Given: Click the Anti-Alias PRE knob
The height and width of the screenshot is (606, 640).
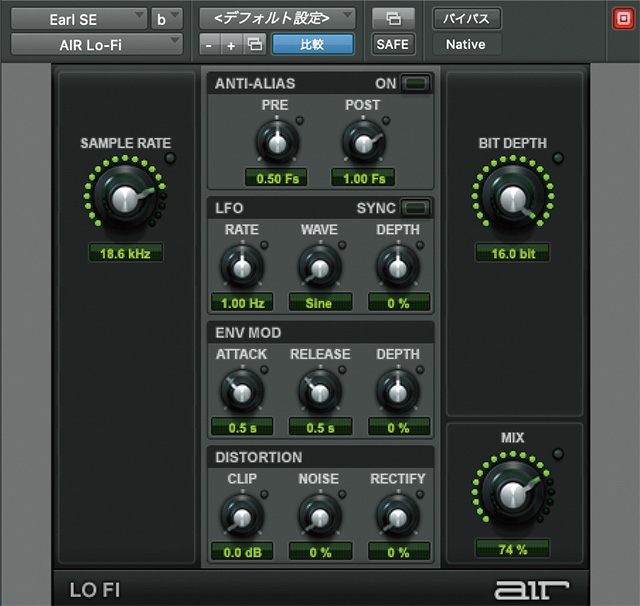Looking at the screenshot, I should tap(278, 142).
